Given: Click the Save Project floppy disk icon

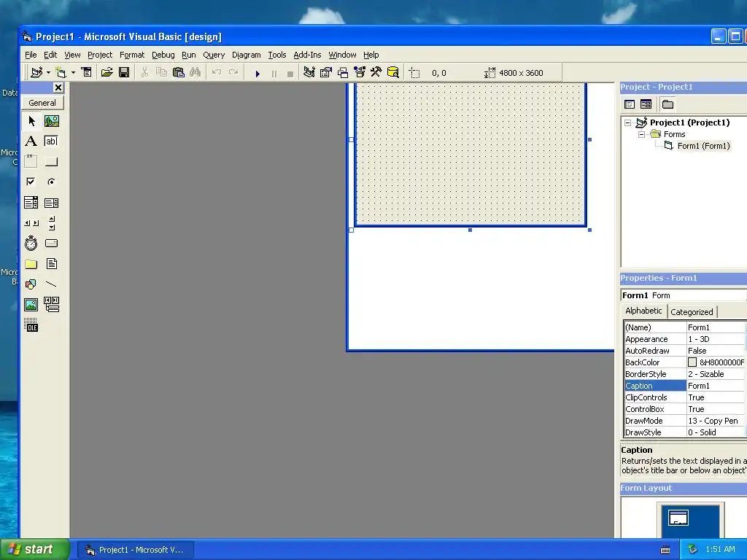Looking at the screenshot, I should (124, 72).
